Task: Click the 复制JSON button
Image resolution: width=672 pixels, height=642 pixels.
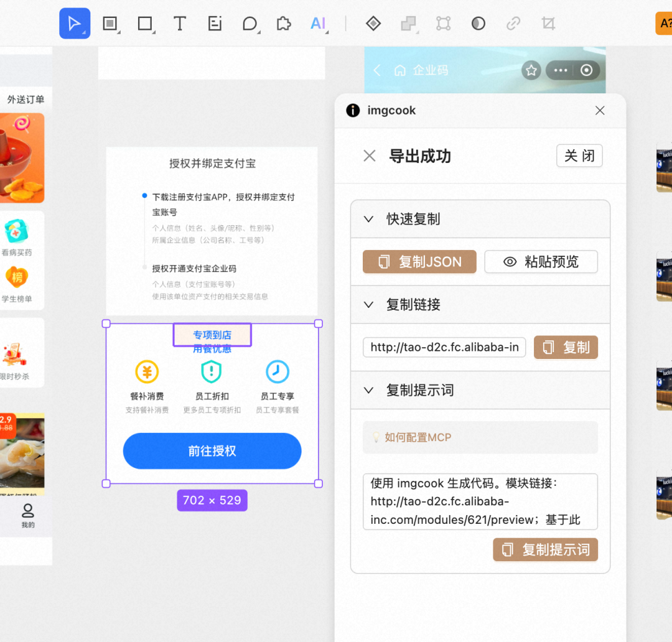Action: 419,261
